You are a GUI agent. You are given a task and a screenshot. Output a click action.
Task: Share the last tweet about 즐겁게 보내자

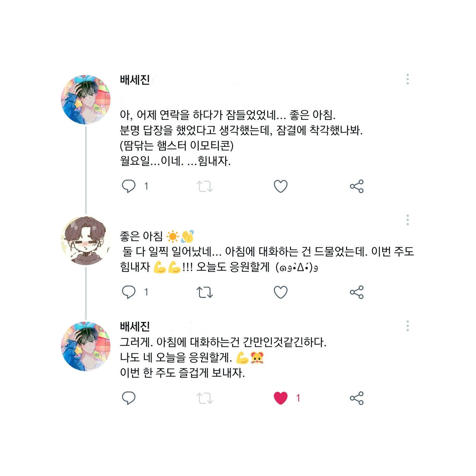[x=357, y=398]
